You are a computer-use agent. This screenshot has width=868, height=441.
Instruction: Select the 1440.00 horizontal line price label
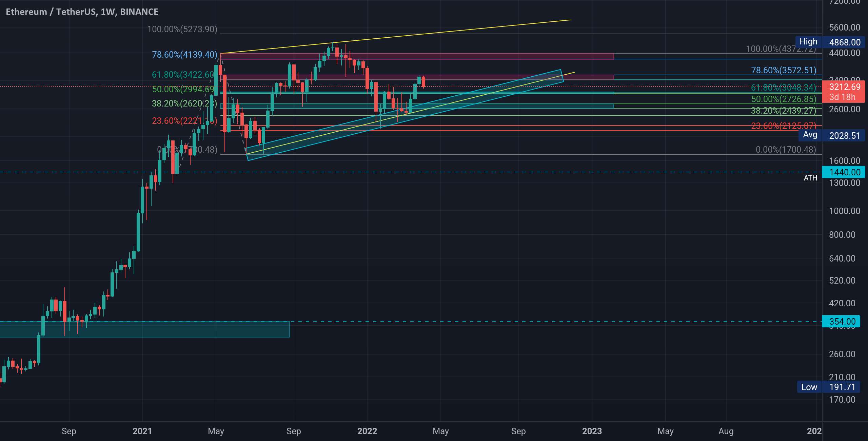pos(845,172)
